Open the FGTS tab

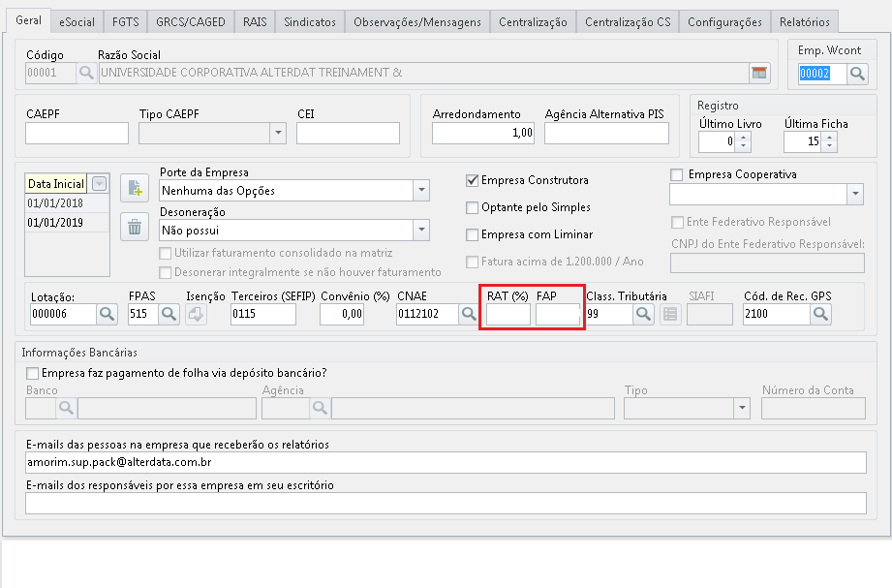(125, 22)
